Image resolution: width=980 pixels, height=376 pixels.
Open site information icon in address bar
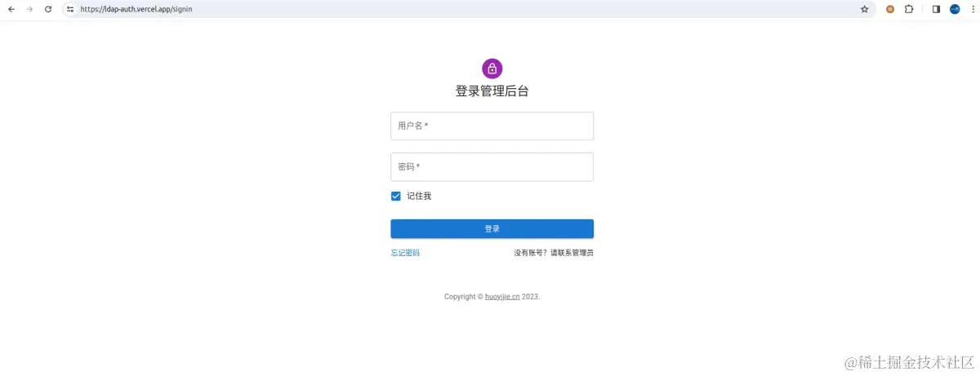click(x=71, y=9)
